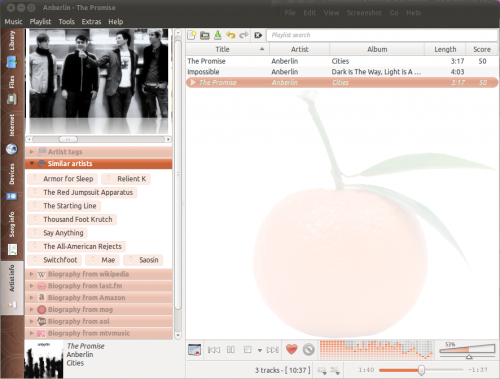Switch to the Song info sidebar tab
This screenshot has height=379, width=500.
pos(12,233)
